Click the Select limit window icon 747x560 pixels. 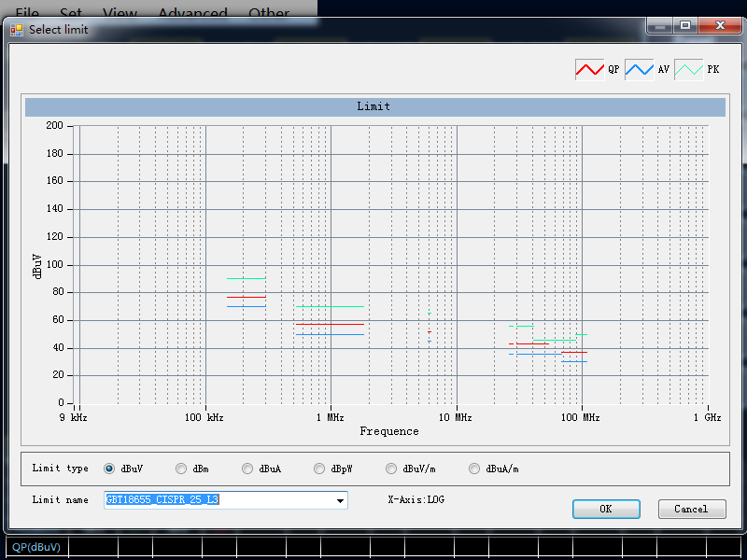[x=17, y=30]
